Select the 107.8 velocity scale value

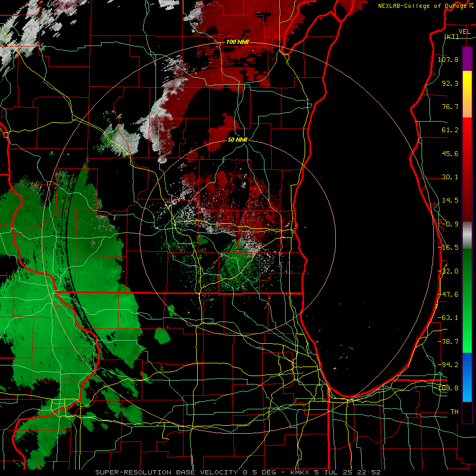(x=448, y=59)
